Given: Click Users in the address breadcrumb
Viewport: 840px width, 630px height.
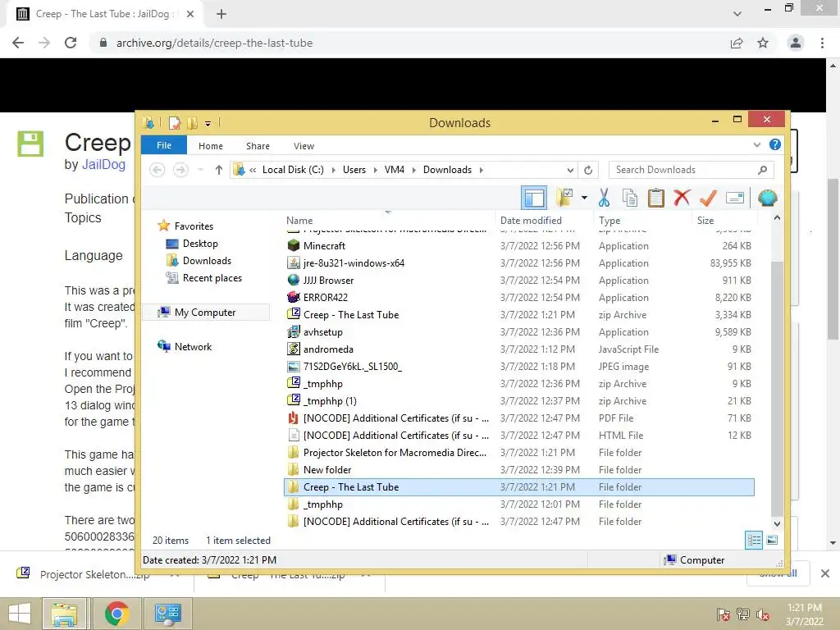Looking at the screenshot, I should pyautogui.click(x=354, y=170).
